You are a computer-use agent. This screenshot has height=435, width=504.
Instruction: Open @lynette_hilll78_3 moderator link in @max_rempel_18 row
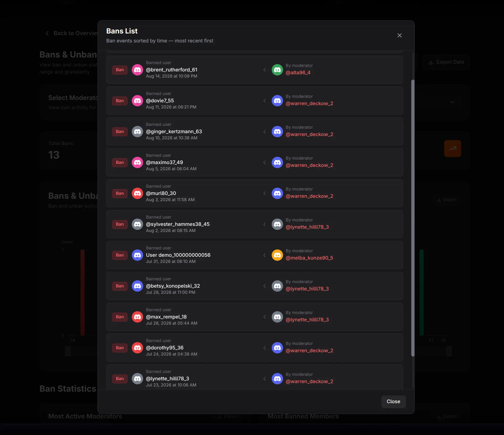pyautogui.click(x=307, y=319)
